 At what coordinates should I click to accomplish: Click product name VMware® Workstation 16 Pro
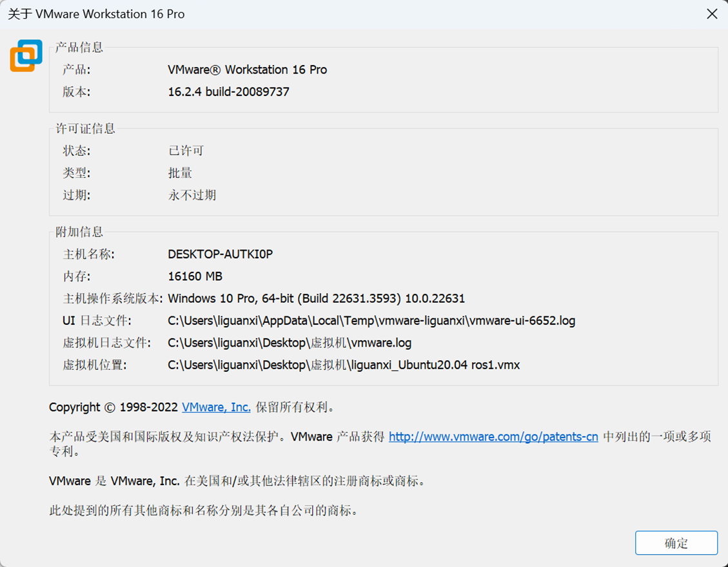pos(247,70)
